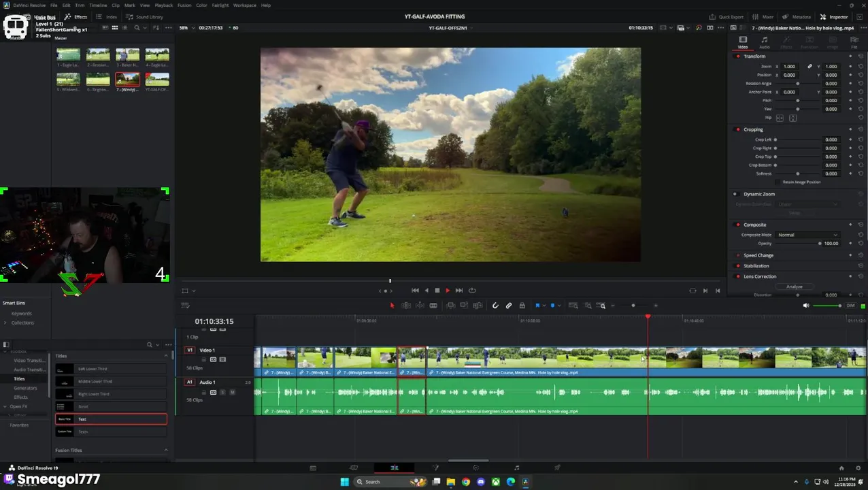868x490 pixels.
Task: Click the Flip vertical icon
Action: (792, 118)
